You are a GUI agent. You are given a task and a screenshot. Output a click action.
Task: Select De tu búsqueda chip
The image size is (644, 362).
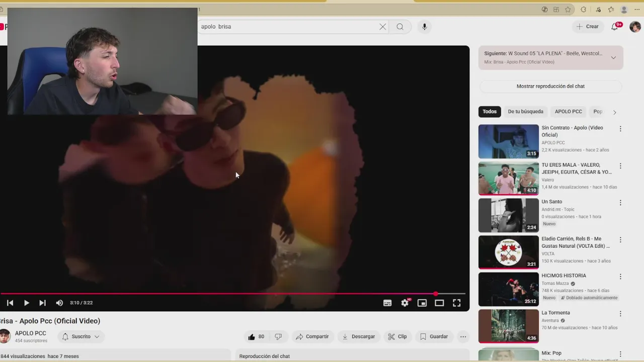click(525, 112)
